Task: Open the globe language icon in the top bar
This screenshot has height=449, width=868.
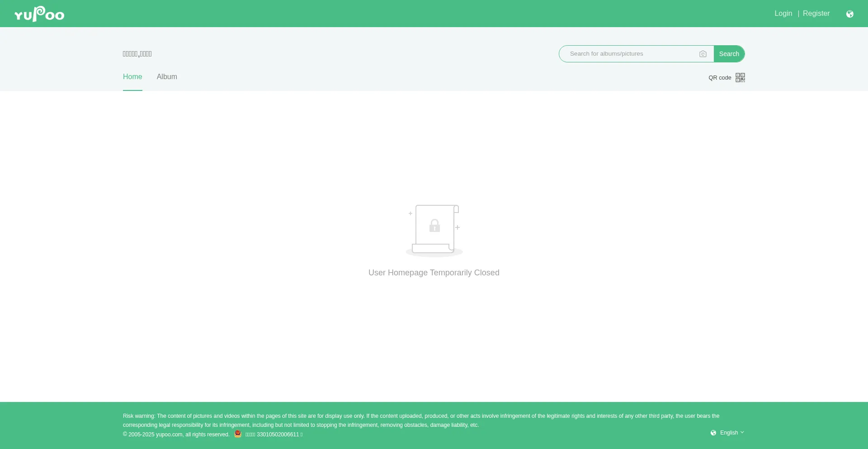Action: point(849,14)
